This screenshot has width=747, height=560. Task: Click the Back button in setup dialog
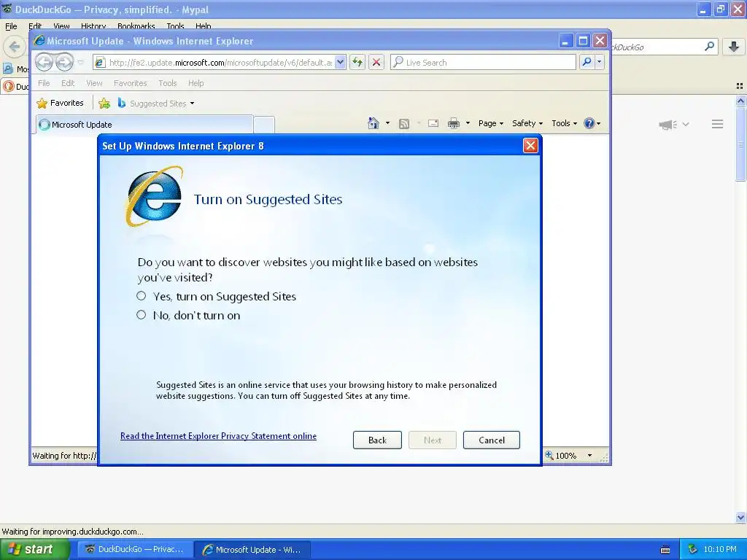tap(377, 440)
